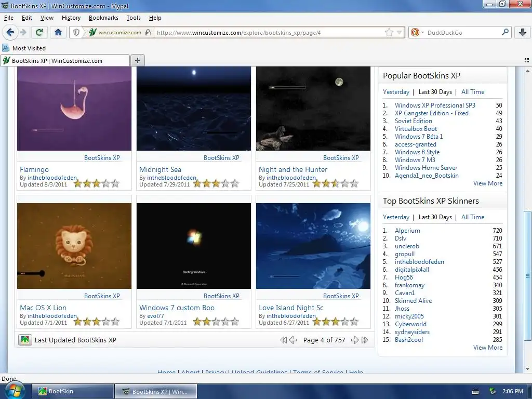Screen dimensions: 532x399
Task: Rate the Flamingo skin using star rating
Action: tap(97, 183)
